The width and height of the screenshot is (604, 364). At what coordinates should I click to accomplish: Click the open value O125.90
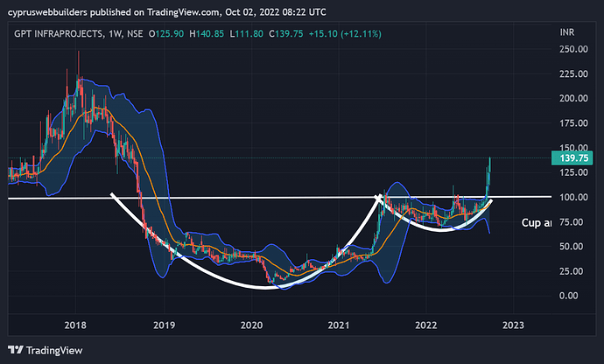[166, 34]
